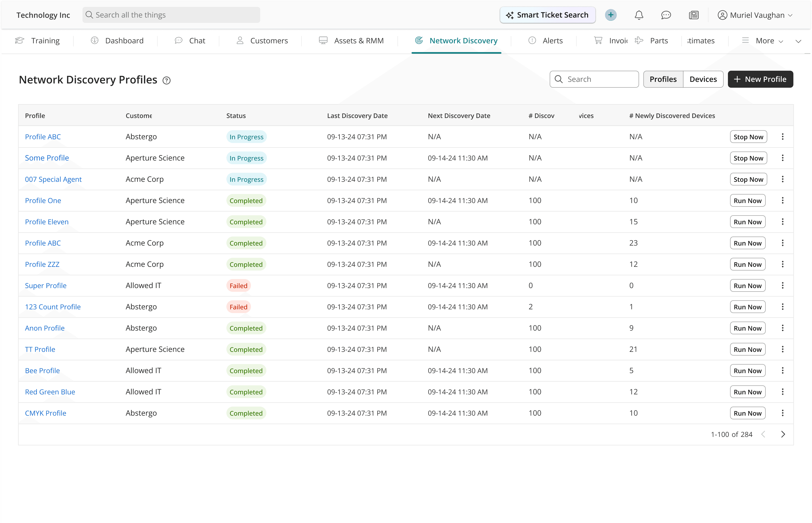Screen dimensions: 812x523
Task: Open kebab menu for Super Profile row
Action: tap(782, 286)
